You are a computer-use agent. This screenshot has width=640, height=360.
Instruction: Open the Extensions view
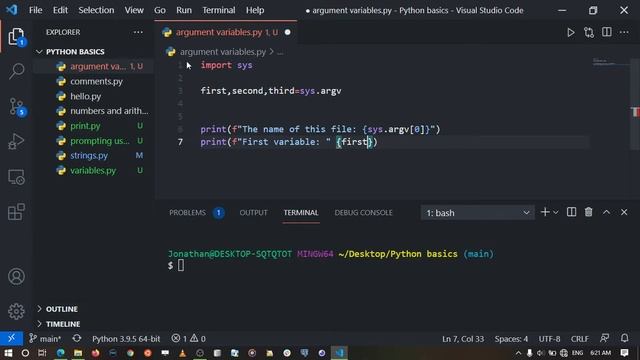pyautogui.click(x=16, y=212)
